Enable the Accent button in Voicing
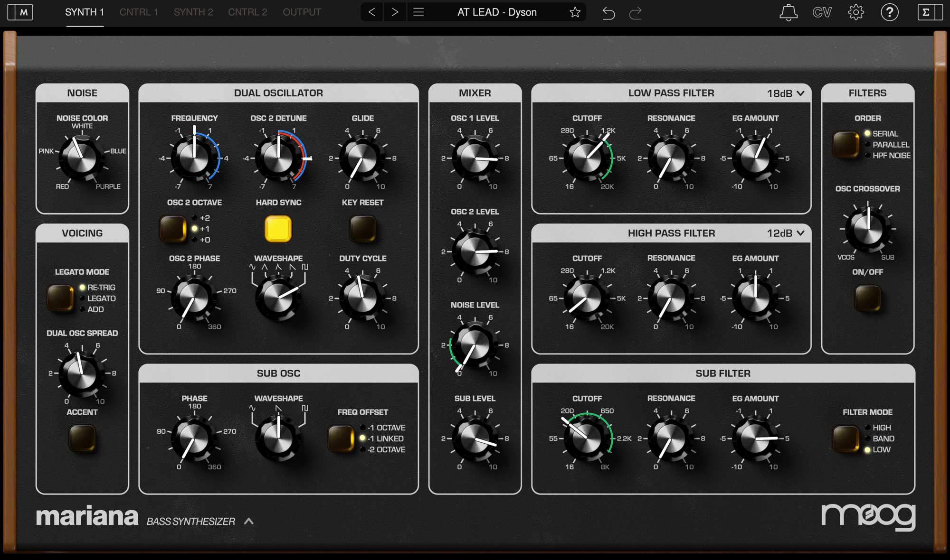Screen dimensions: 950x560 [x=82, y=438]
